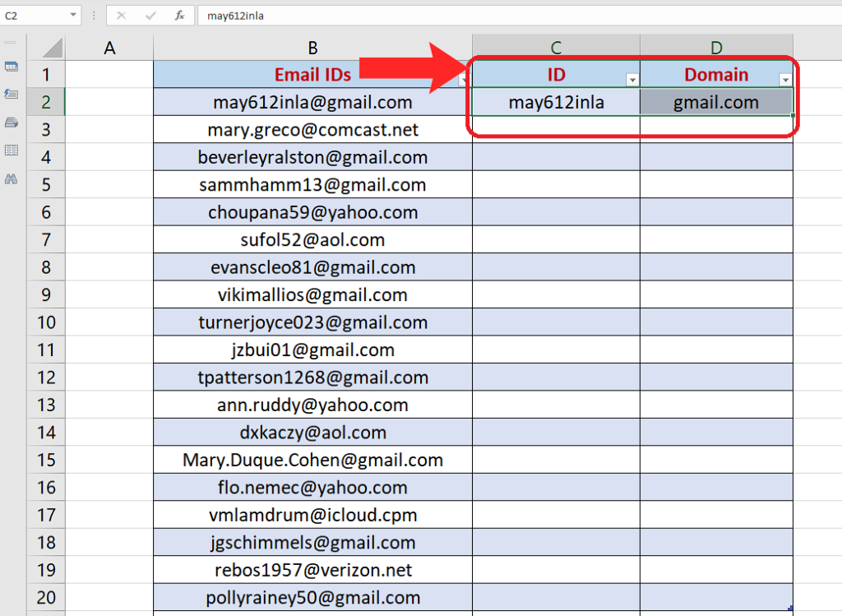Select cell D2 with gmail.com
Screen dimensions: 842x616
coord(716,102)
